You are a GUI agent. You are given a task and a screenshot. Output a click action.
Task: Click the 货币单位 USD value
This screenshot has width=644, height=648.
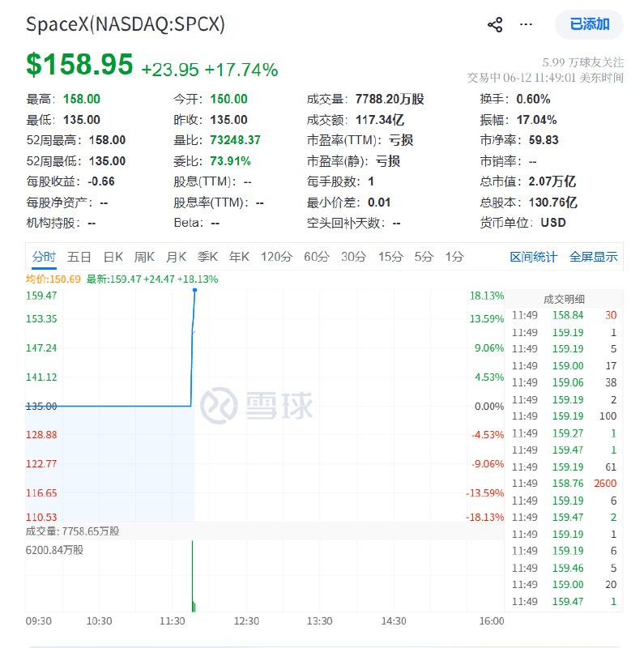click(x=553, y=223)
